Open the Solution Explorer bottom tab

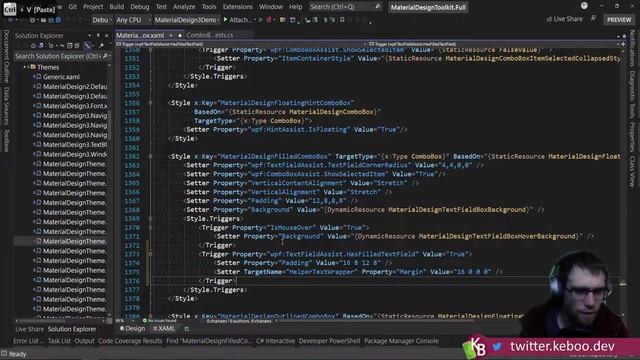tap(72, 329)
